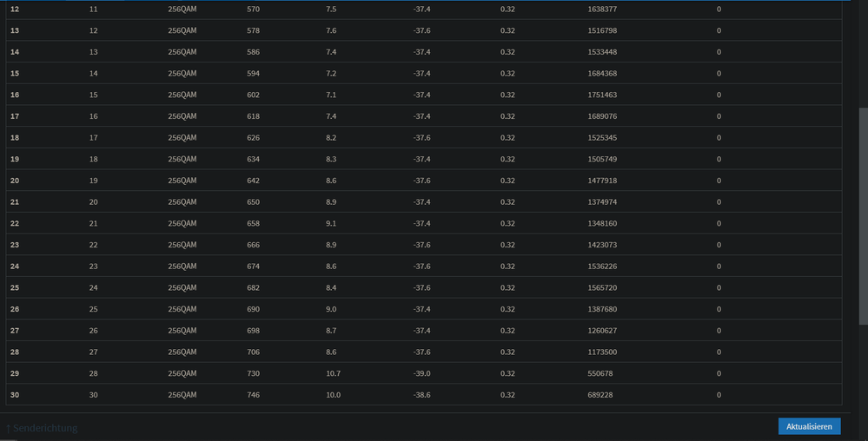Select frequency value 658
Screen dimensions: 868x441
click(x=253, y=224)
